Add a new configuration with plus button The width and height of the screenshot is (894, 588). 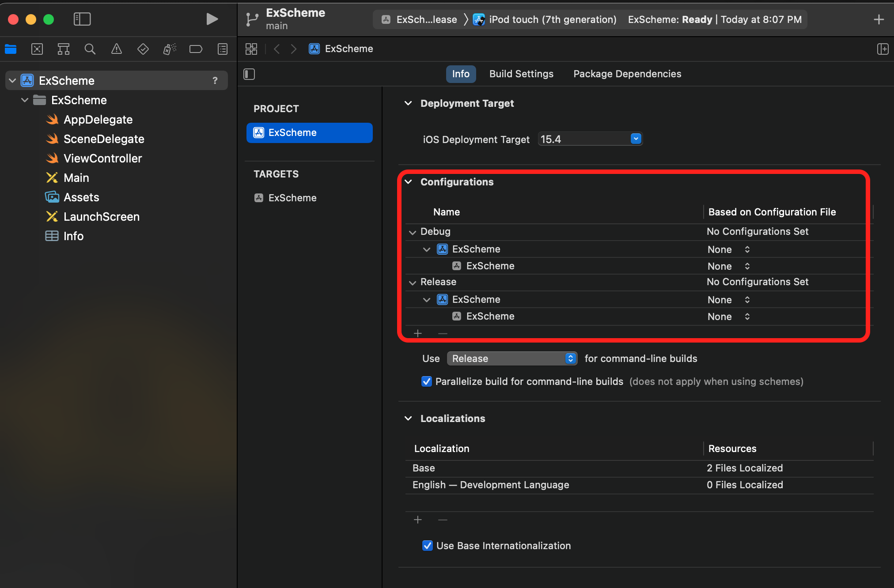coord(418,333)
